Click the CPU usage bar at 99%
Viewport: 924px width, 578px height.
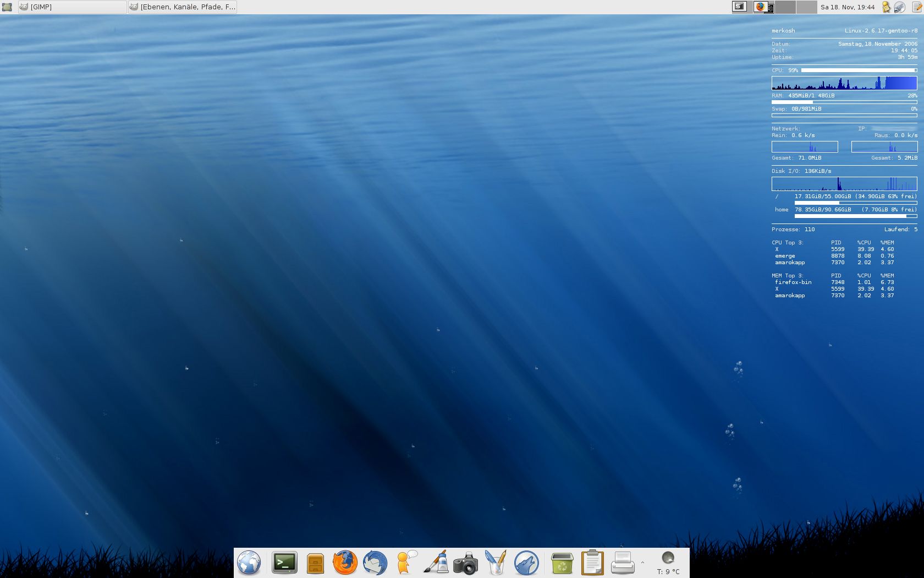click(859, 70)
